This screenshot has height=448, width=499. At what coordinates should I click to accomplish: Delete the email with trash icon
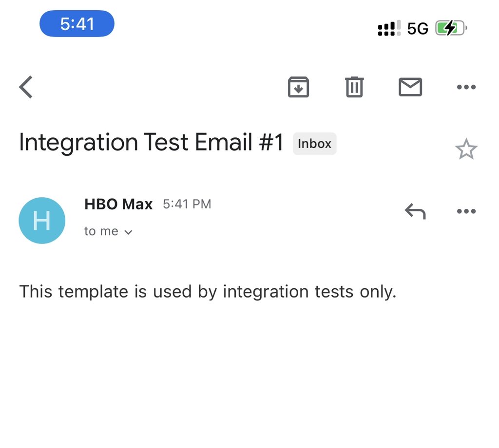point(354,87)
